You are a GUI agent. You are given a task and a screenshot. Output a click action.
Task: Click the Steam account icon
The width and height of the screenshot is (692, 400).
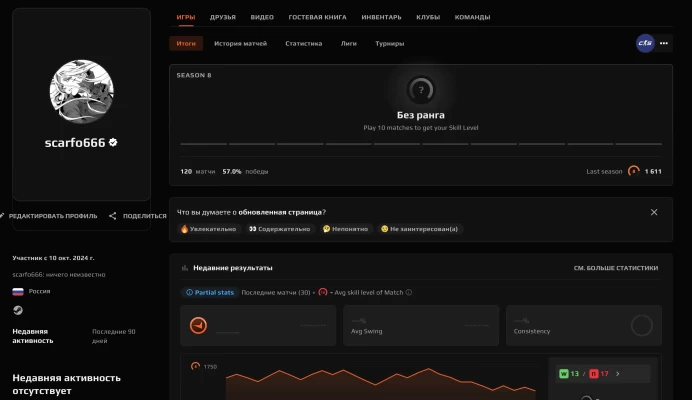point(18,310)
